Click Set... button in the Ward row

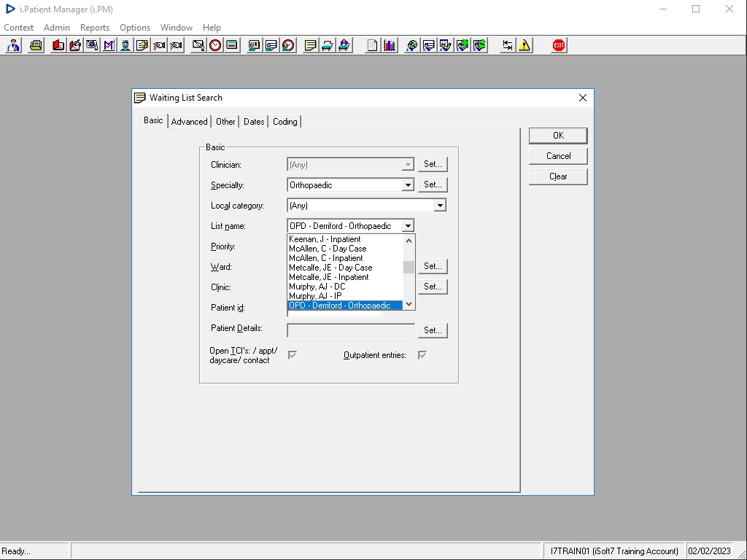(433, 266)
